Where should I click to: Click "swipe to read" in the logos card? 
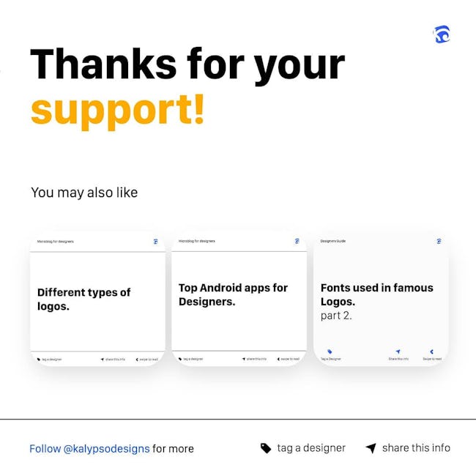[x=149, y=360]
